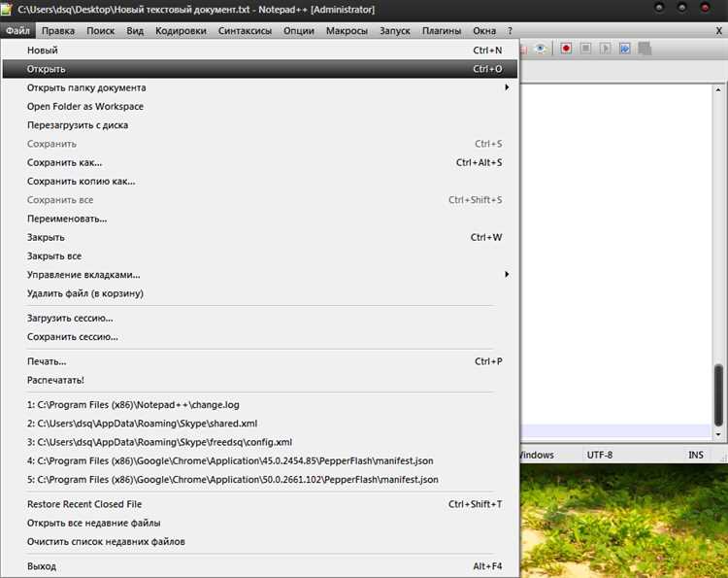The height and width of the screenshot is (578, 728).
Task: Choose Распечатать! entry
Action: coord(260,380)
